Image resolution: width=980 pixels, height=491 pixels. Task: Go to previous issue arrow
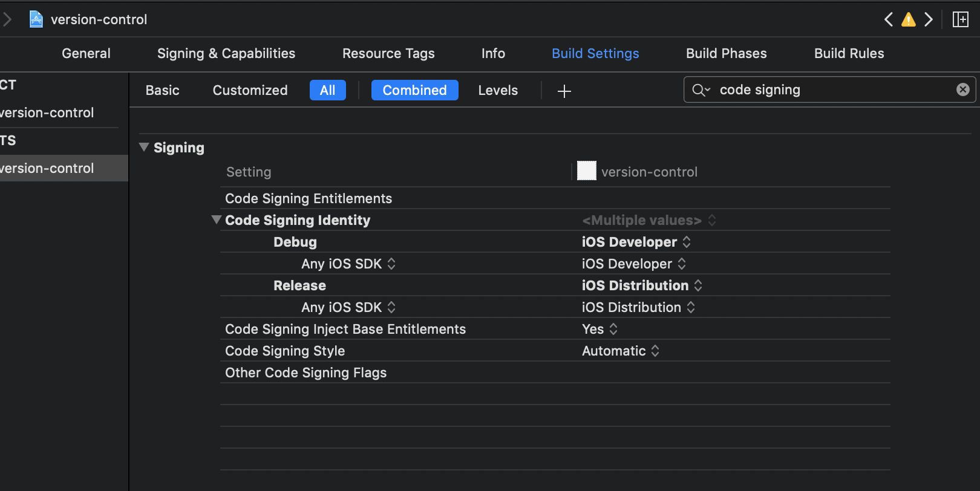point(888,19)
